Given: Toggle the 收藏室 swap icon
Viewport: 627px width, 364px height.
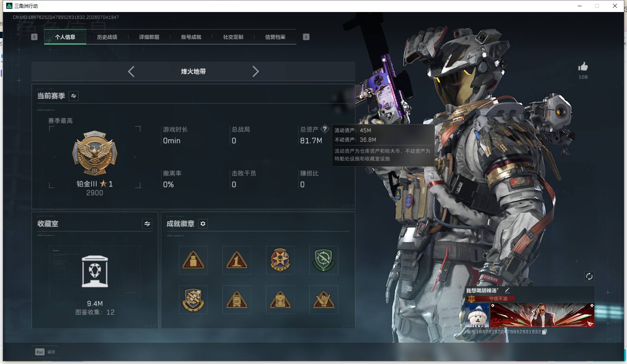Looking at the screenshot, I should pyautogui.click(x=147, y=224).
